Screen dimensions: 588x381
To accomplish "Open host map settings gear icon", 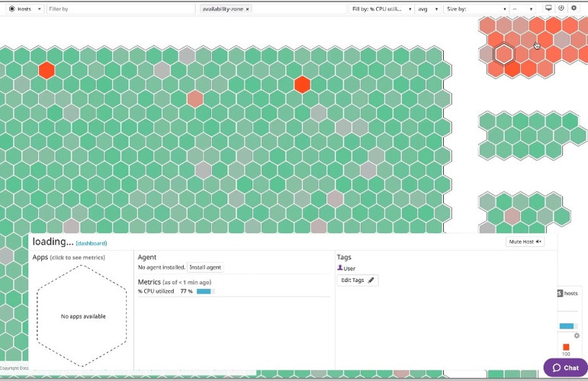I will click(574, 8).
